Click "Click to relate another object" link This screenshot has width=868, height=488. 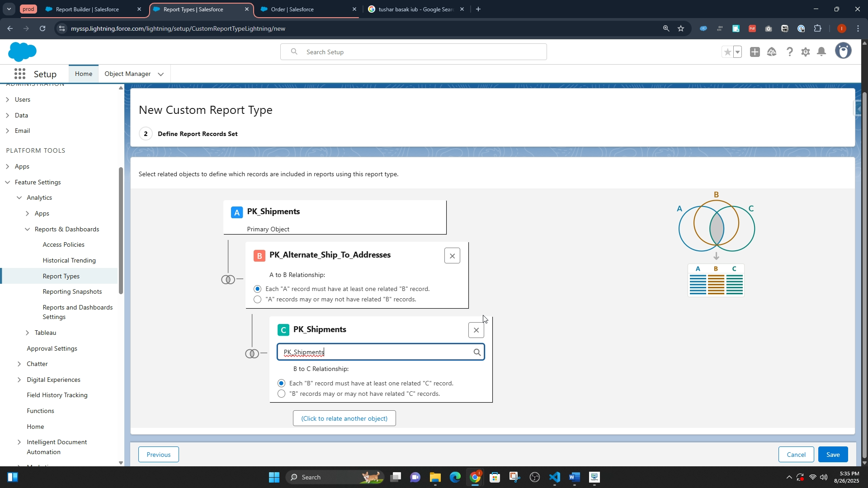point(344,418)
